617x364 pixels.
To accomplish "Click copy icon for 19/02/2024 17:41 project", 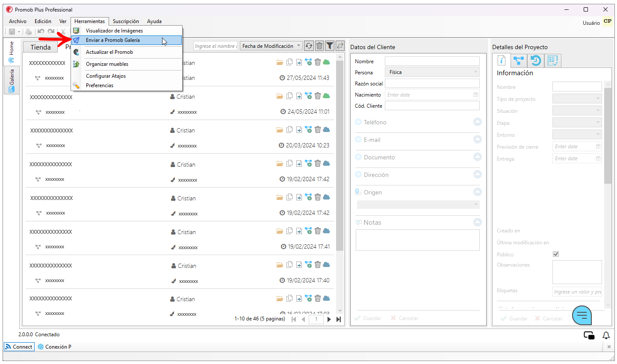I will [x=289, y=231].
